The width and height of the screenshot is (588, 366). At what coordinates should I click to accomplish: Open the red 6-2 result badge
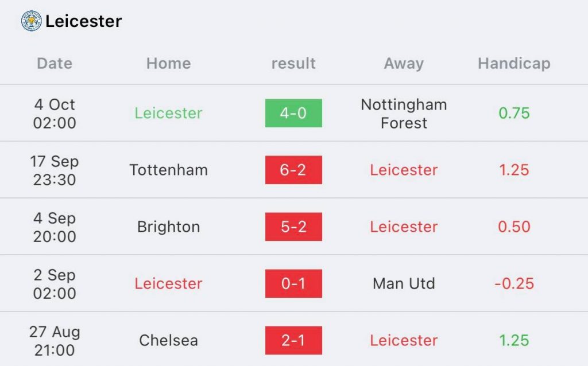click(293, 170)
